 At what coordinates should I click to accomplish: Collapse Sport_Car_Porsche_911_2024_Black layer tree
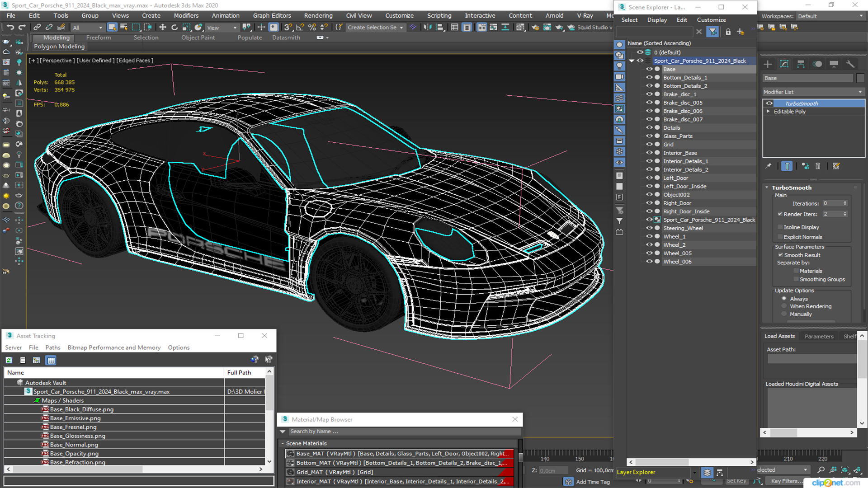click(632, 61)
